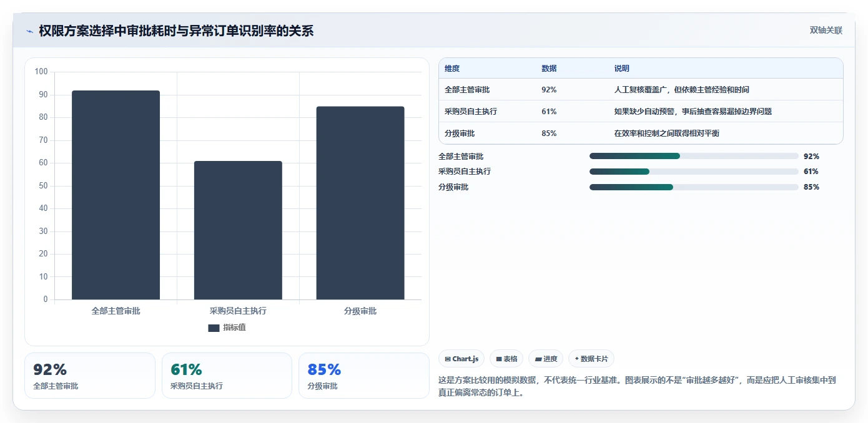Click 采购员自主执行 cell in table
868x423 pixels.
(471, 112)
